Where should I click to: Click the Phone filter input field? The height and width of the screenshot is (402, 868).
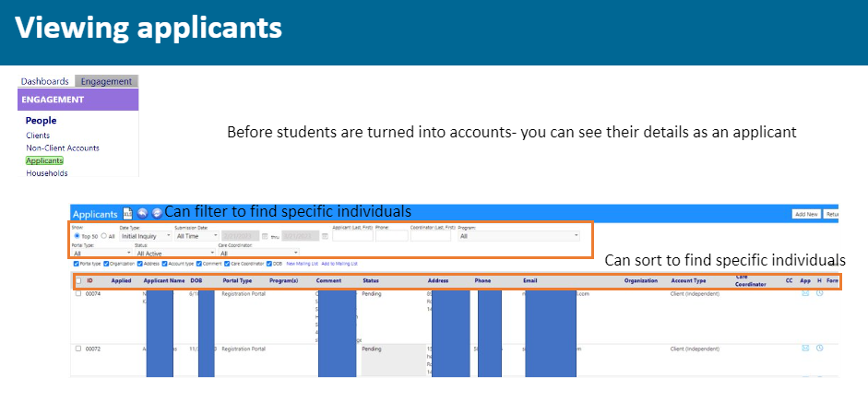[x=391, y=236]
